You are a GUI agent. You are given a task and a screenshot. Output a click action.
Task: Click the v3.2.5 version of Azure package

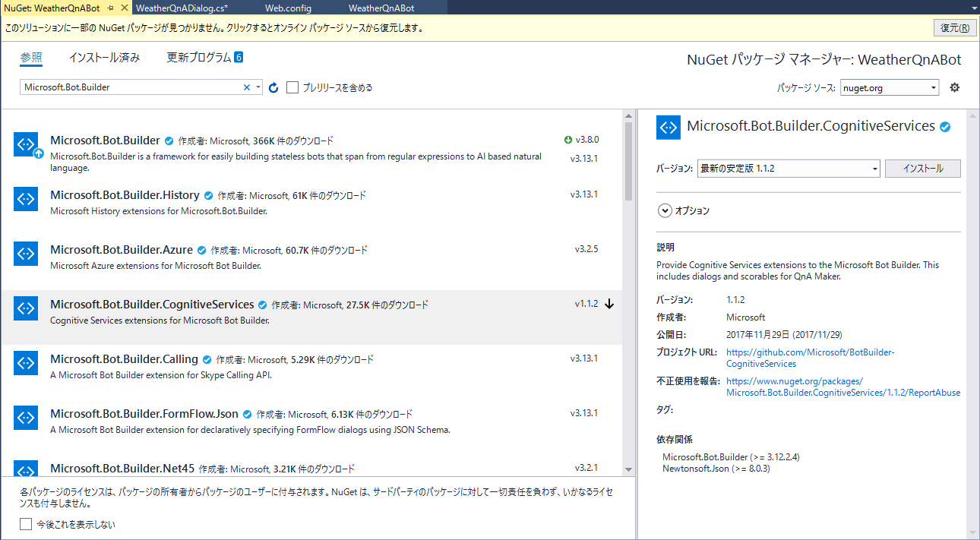[x=586, y=249]
